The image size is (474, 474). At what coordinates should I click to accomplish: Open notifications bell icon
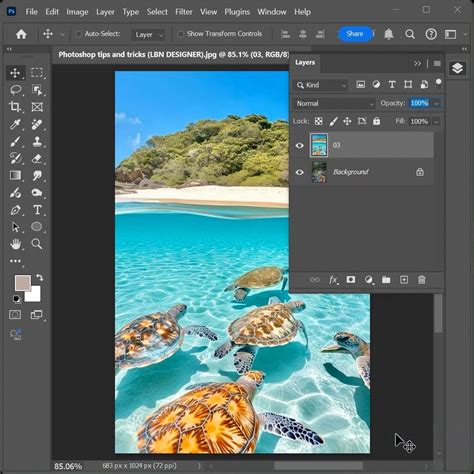(389, 34)
